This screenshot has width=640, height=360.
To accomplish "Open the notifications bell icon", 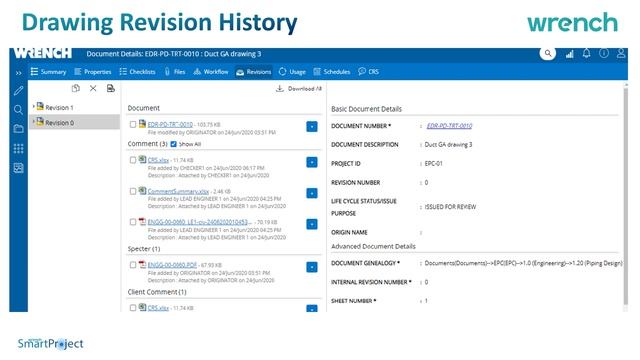I will coord(587,53).
